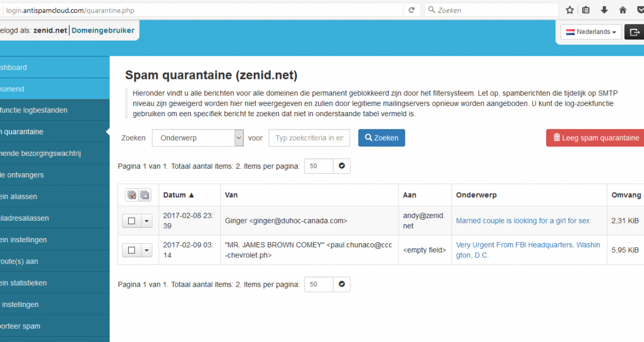Open the mailadresaliassen sidebar item
The width and height of the screenshot is (644, 342).
55,218
